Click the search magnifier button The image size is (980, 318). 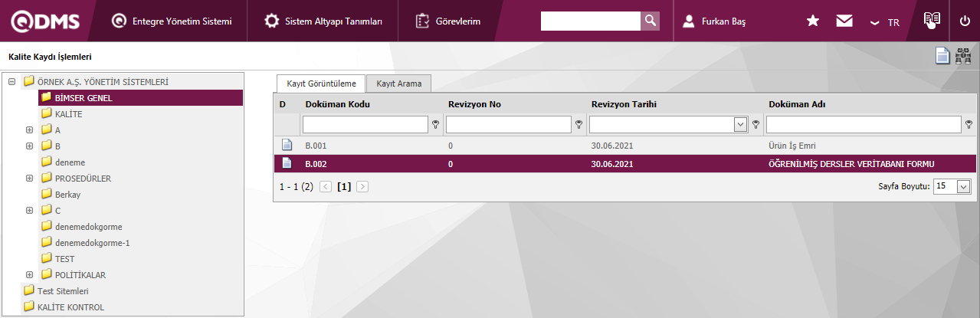click(650, 21)
